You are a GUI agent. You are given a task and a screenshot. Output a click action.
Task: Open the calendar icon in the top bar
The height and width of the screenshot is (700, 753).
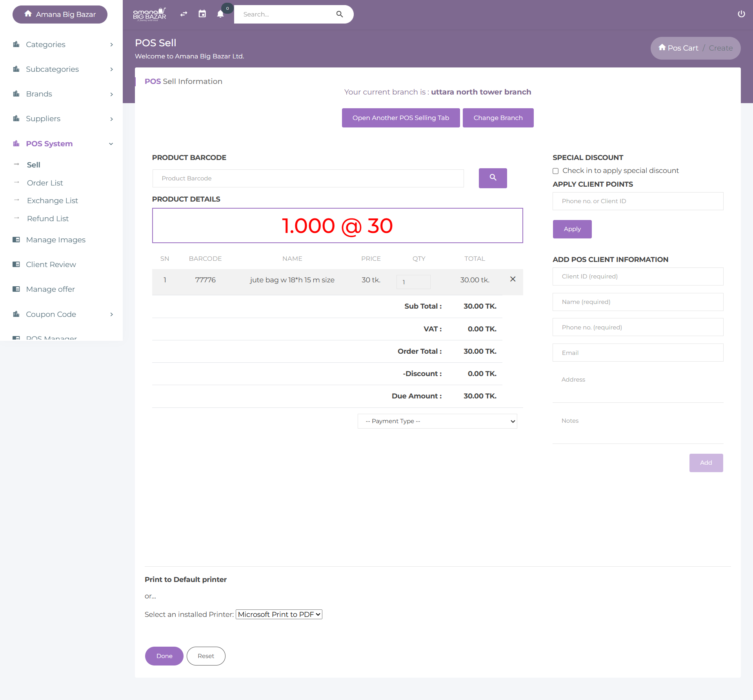202,14
